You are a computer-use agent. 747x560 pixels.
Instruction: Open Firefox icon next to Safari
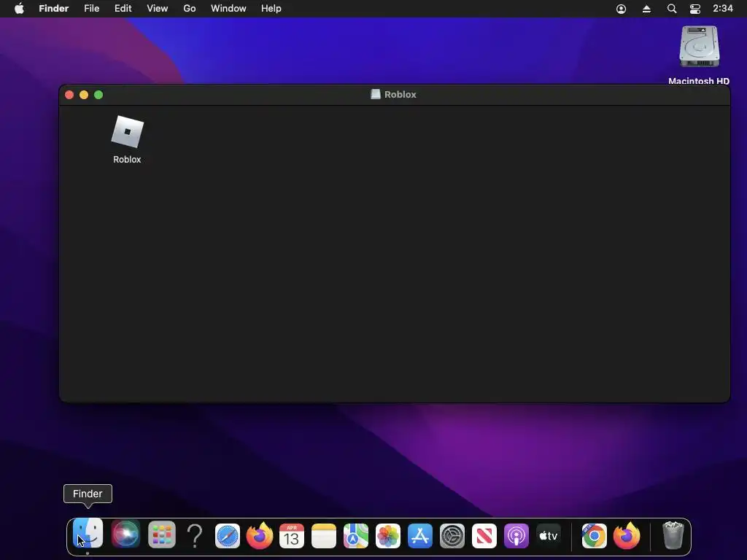260,536
